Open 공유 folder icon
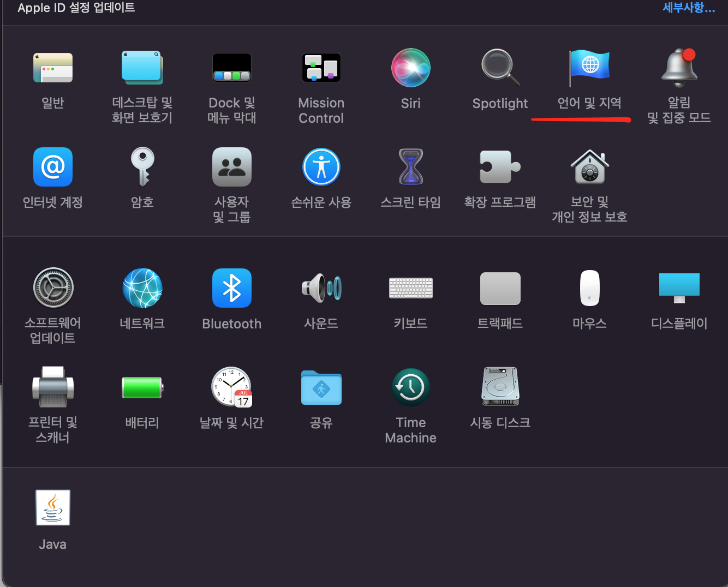This screenshot has width=728, height=587. click(321, 387)
